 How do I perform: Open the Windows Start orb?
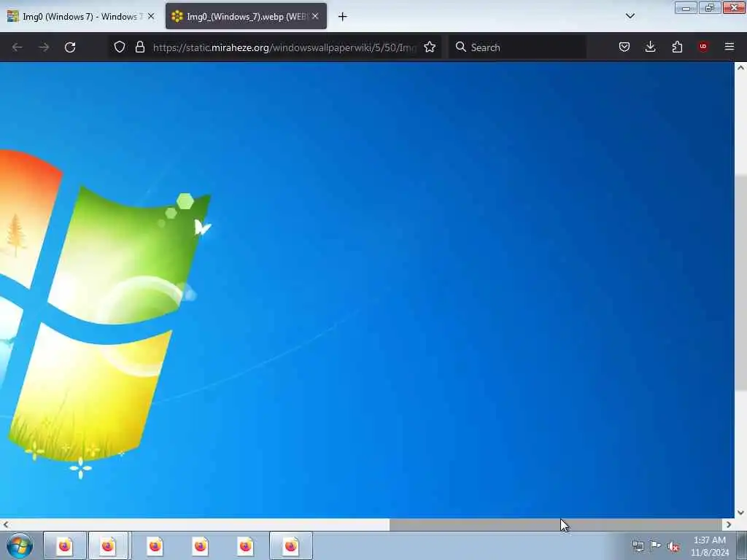click(20, 545)
